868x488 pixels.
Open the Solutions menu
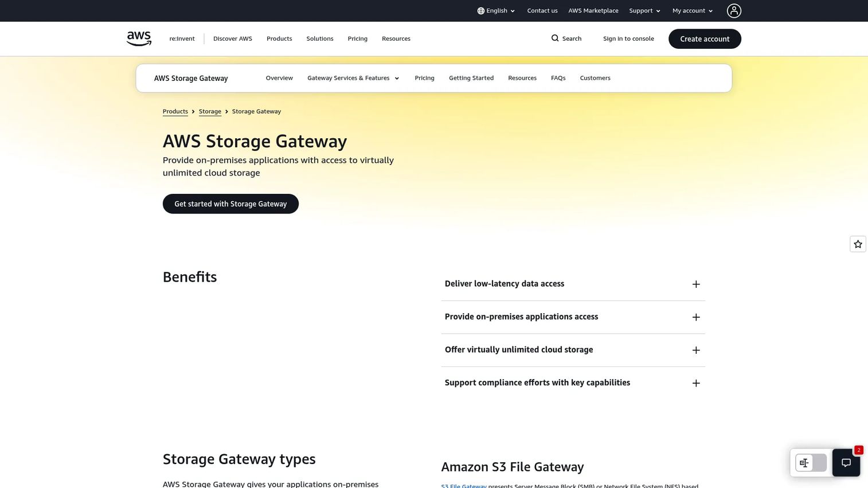[320, 39]
